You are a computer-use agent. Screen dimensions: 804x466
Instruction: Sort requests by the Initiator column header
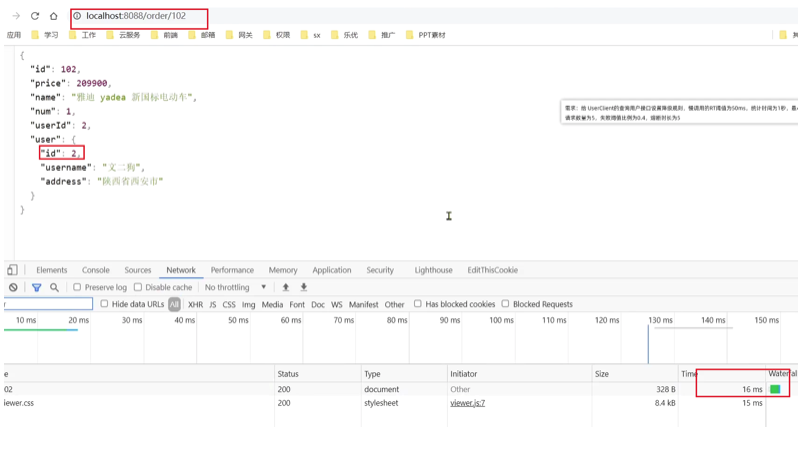[519, 374]
